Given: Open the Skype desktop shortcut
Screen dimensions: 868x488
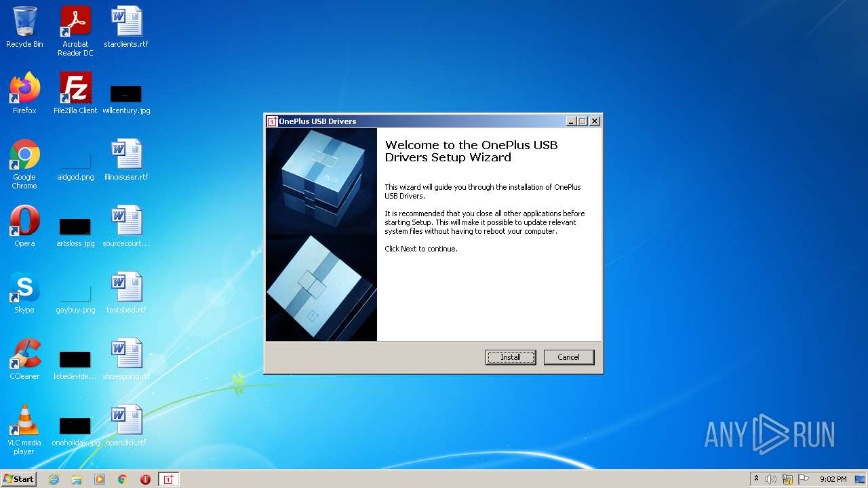Looking at the screenshot, I should [x=24, y=293].
